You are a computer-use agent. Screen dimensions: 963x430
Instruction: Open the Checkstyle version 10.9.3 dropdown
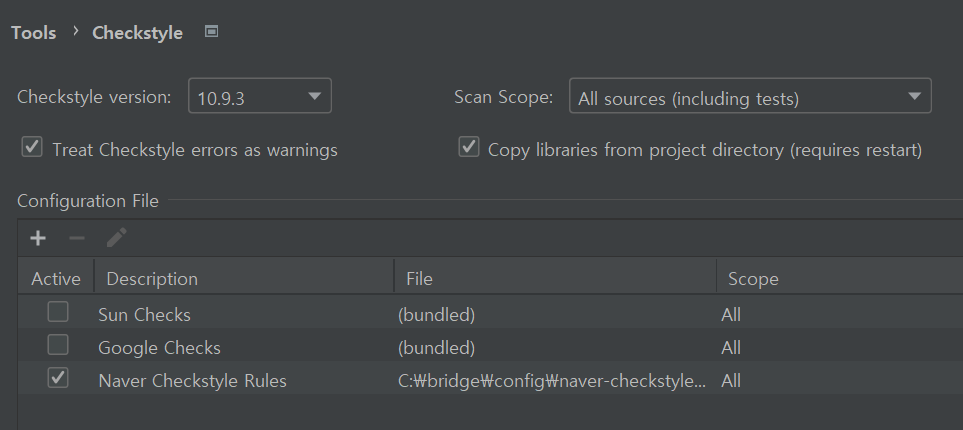[260, 96]
